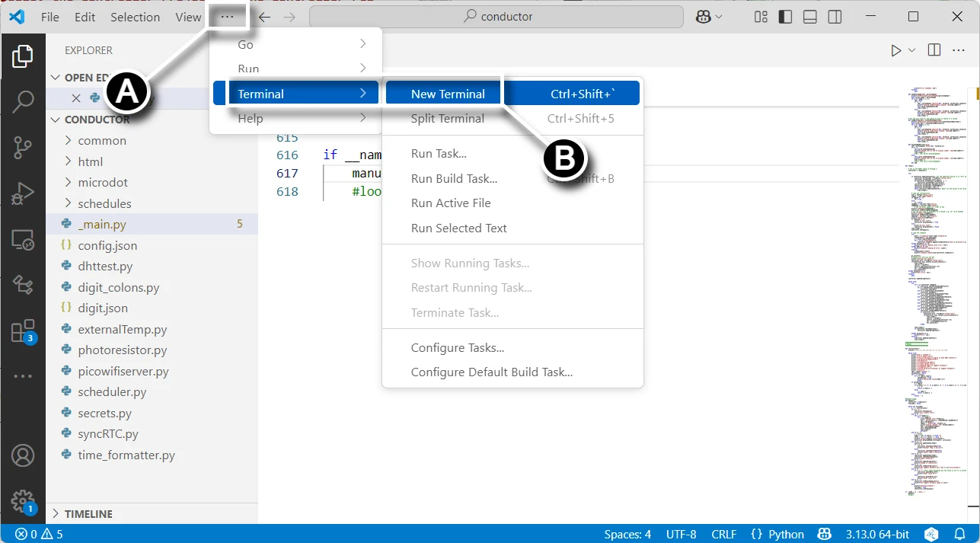Expand the common folder
Viewport: 980px width, 543px height.
point(152,140)
